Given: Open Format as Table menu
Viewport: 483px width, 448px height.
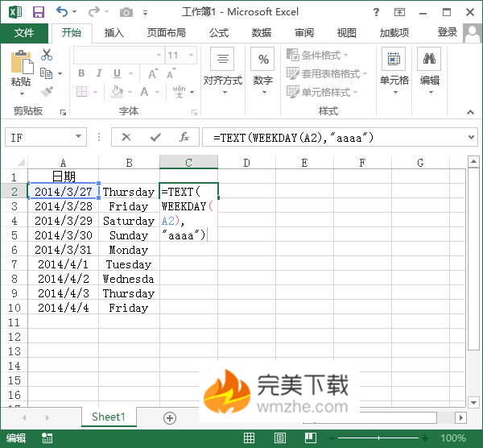Looking at the screenshot, I should (327, 73).
